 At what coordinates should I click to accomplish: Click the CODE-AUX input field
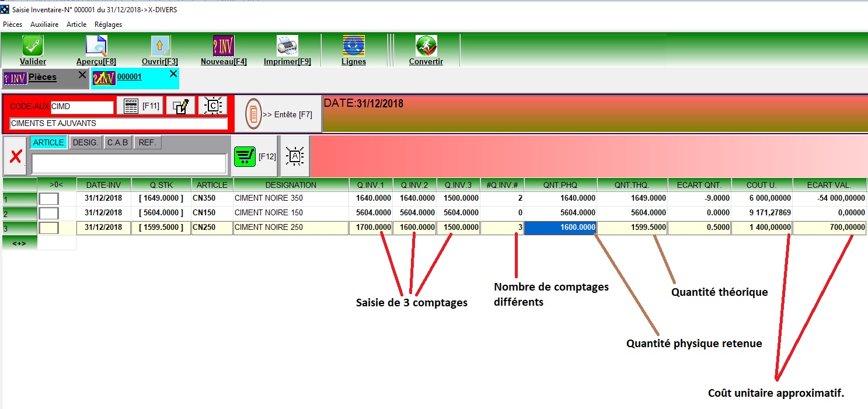(82, 107)
